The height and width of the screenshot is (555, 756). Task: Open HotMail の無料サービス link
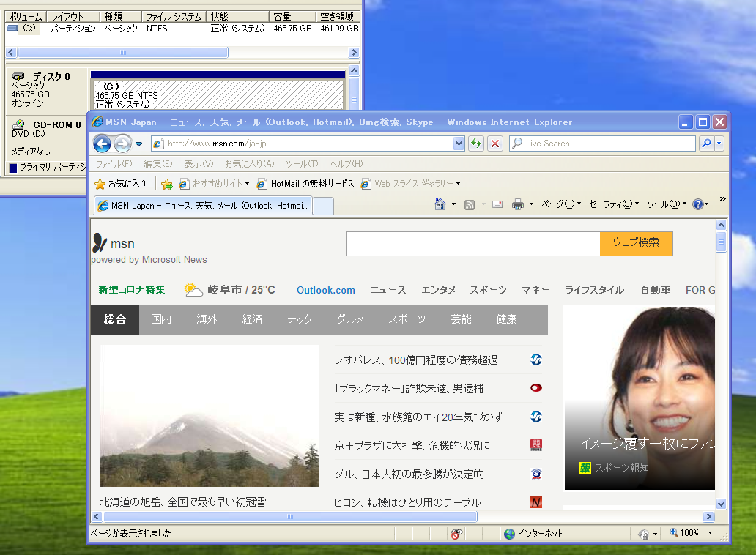pos(305,184)
